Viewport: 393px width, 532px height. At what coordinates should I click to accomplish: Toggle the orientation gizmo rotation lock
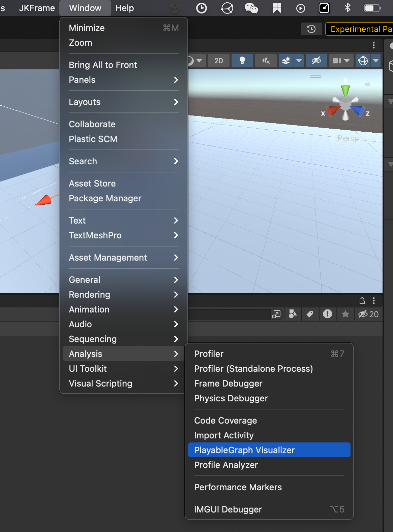tap(368, 83)
